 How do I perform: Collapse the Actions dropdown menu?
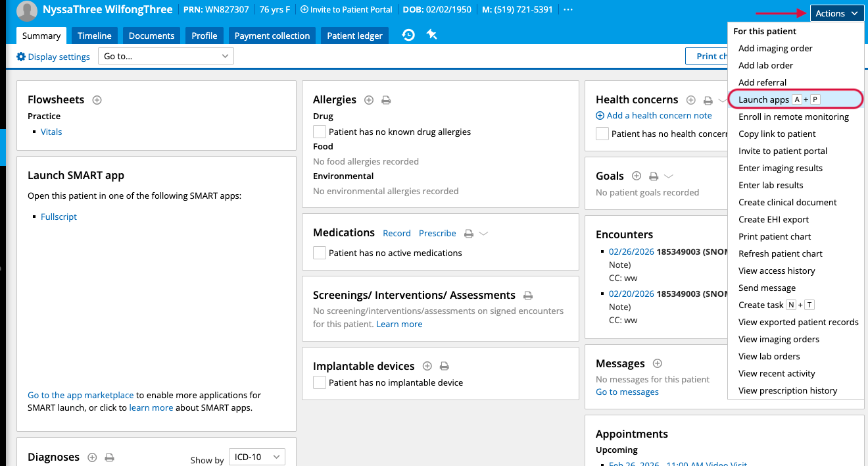836,13
